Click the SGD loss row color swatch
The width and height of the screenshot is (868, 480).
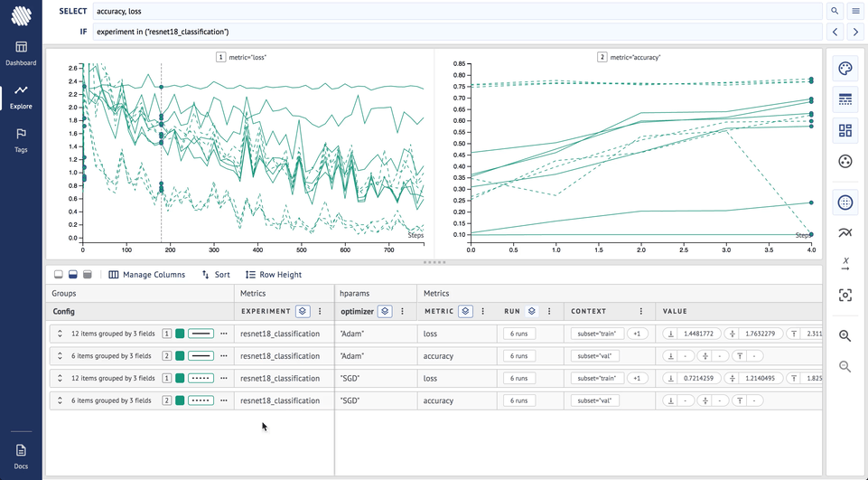(180, 378)
